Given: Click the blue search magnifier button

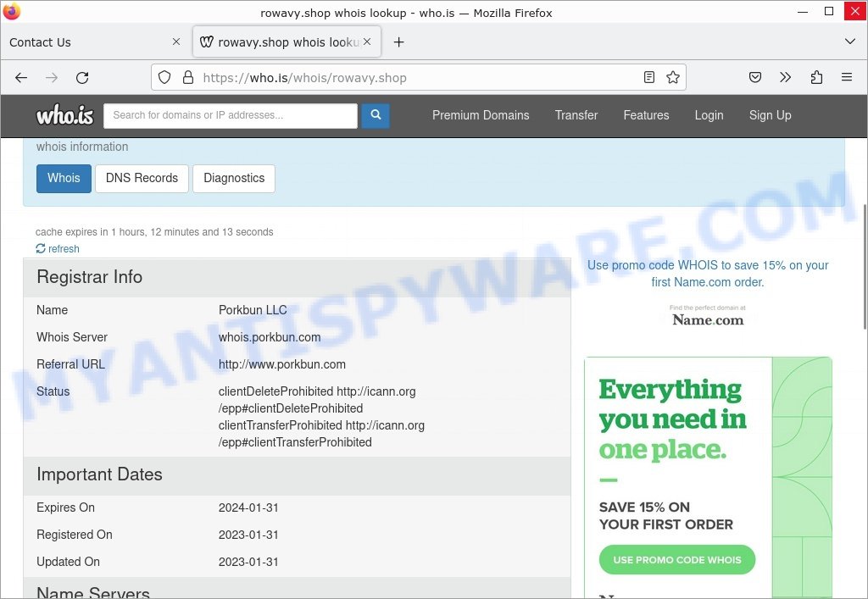Looking at the screenshot, I should [x=376, y=115].
